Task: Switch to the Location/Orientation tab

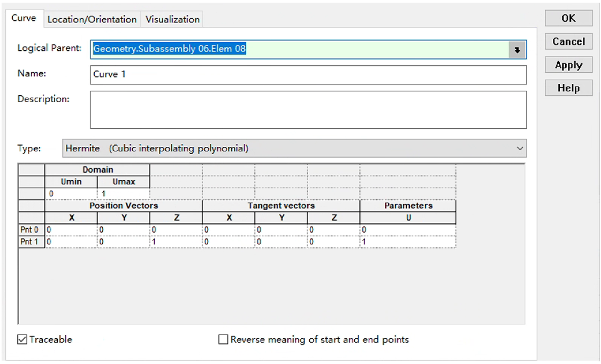Action: pos(92,19)
